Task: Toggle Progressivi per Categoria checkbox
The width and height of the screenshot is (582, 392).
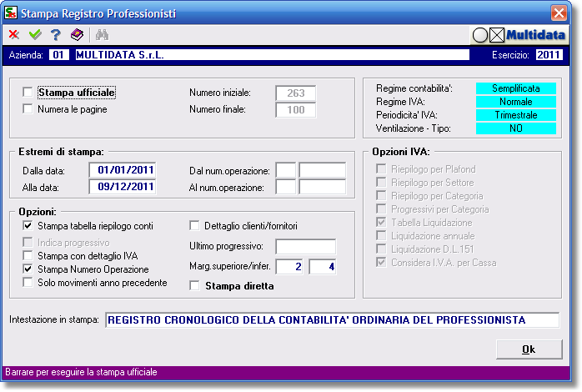Action: (381, 209)
